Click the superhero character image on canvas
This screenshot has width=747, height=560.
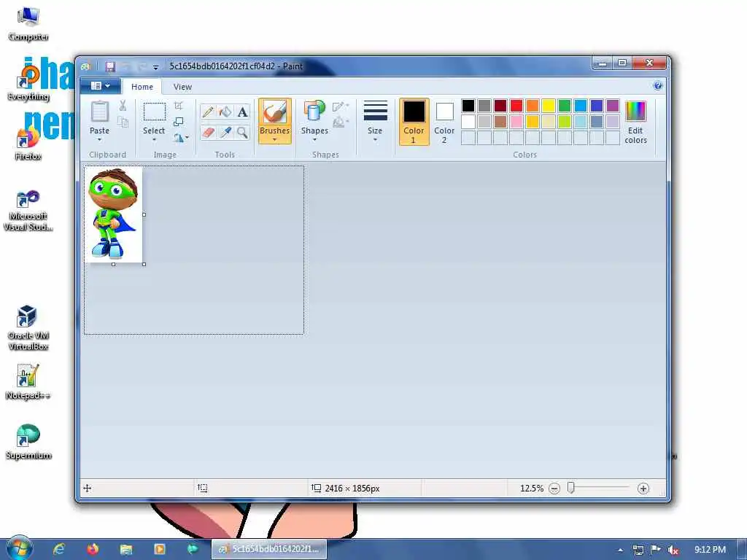pyautogui.click(x=113, y=214)
